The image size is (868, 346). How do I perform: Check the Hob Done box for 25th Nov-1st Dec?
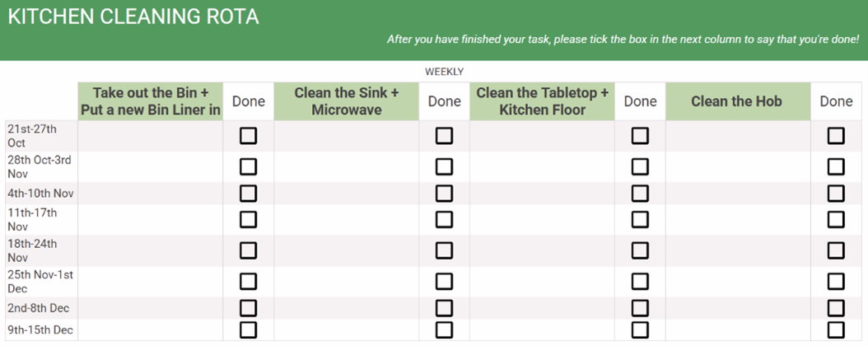pos(836,282)
